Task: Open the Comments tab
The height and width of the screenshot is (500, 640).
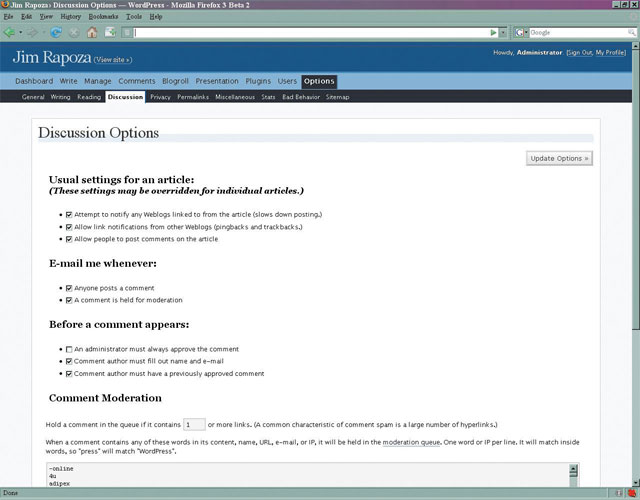Action: coord(137,81)
